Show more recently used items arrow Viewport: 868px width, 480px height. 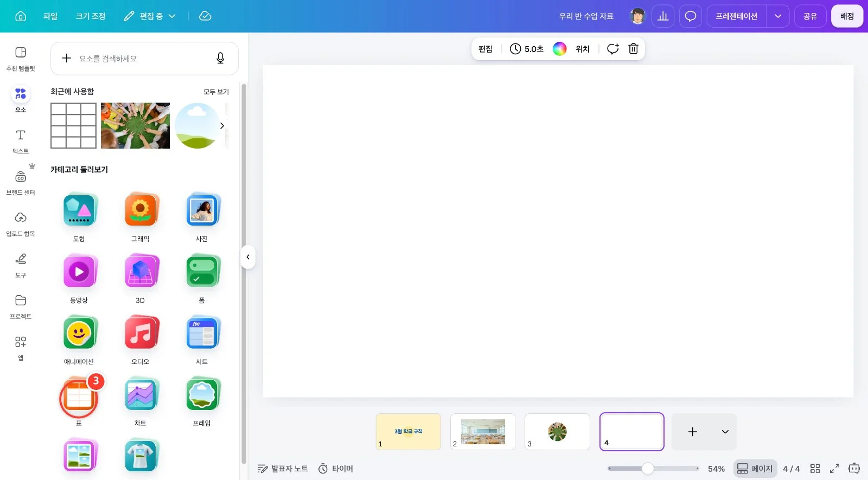coord(222,126)
